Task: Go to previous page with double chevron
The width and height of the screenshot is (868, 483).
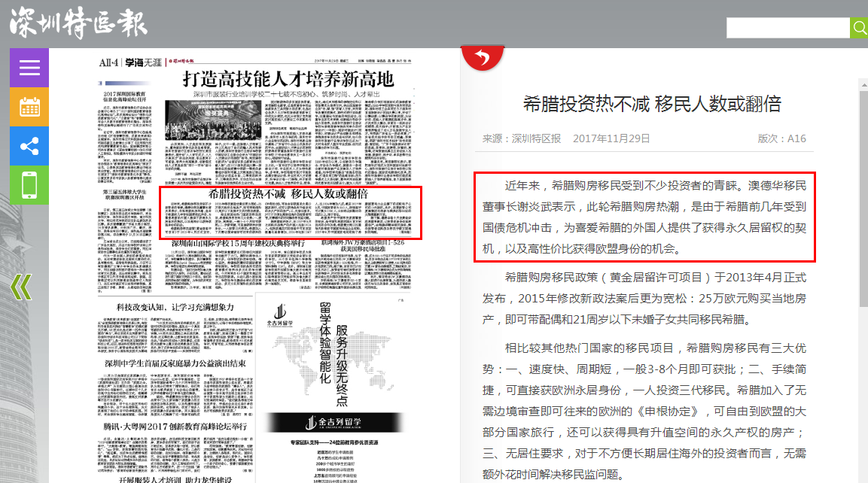Action: click(x=21, y=287)
